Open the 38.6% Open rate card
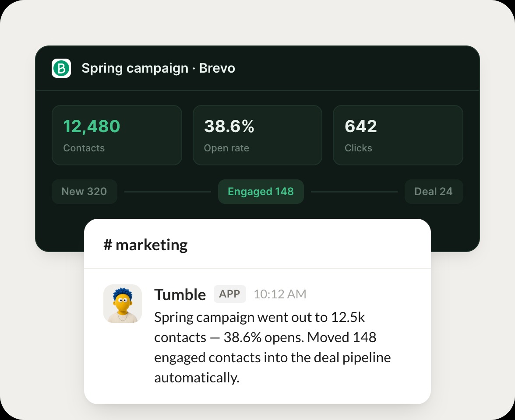The height and width of the screenshot is (420, 515). click(257, 135)
